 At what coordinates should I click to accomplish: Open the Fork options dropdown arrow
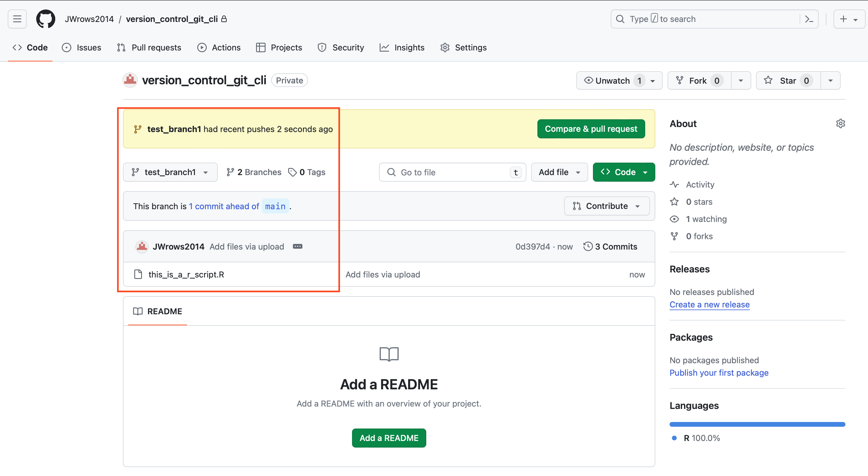(x=741, y=80)
